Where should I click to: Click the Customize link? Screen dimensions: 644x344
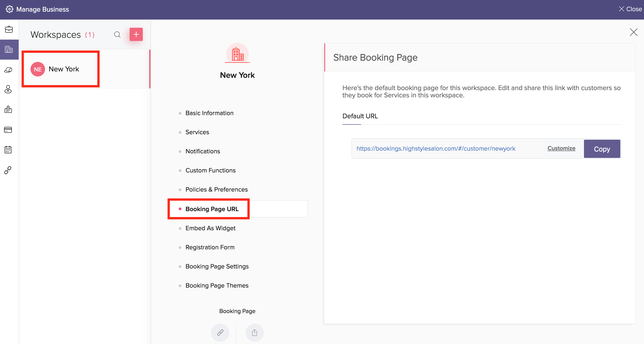coord(561,148)
